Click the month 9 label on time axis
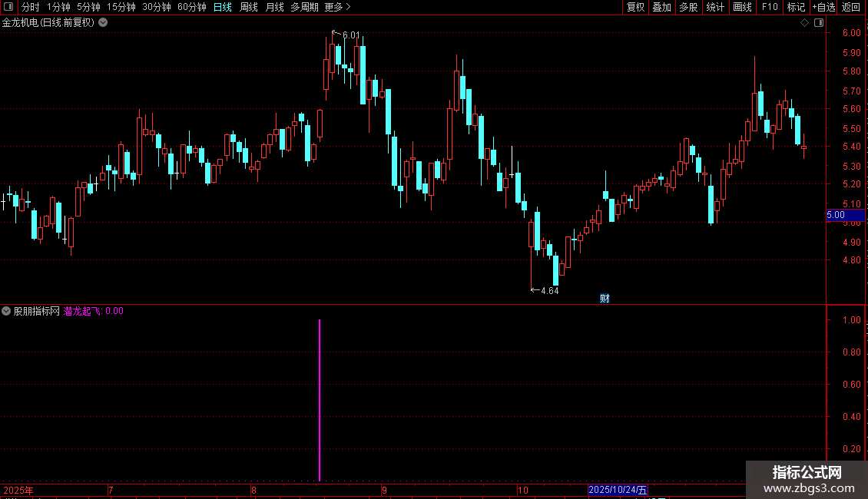Screen dimensions: 868x499 (383, 490)
